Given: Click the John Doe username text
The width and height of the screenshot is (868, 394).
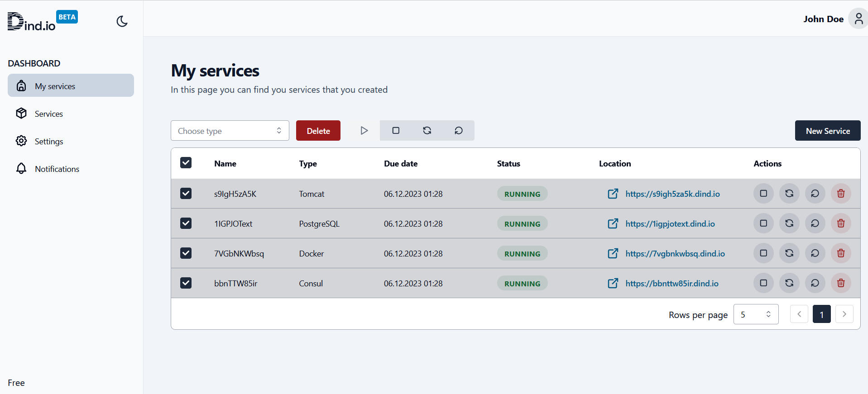Looking at the screenshot, I should point(823,19).
